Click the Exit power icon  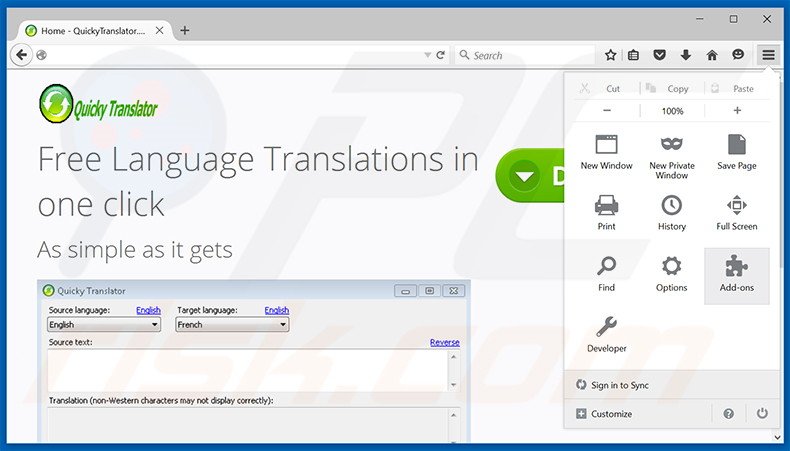762,414
